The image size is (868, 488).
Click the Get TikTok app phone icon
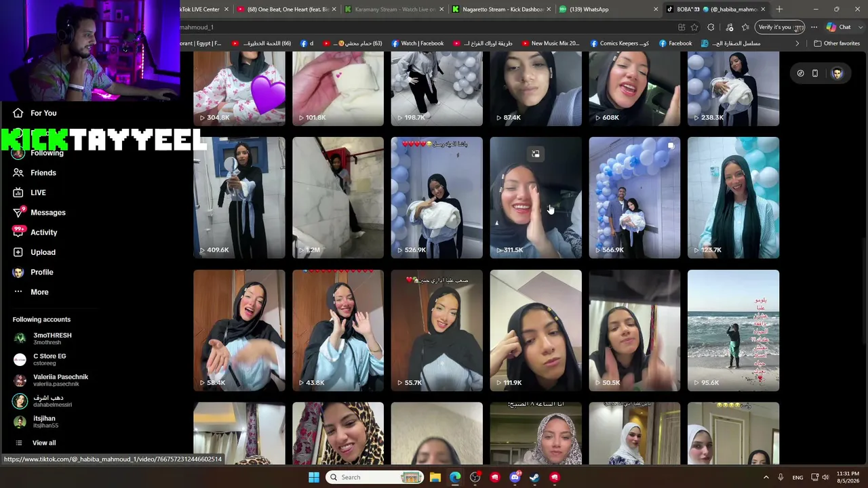(x=815, y=73)
